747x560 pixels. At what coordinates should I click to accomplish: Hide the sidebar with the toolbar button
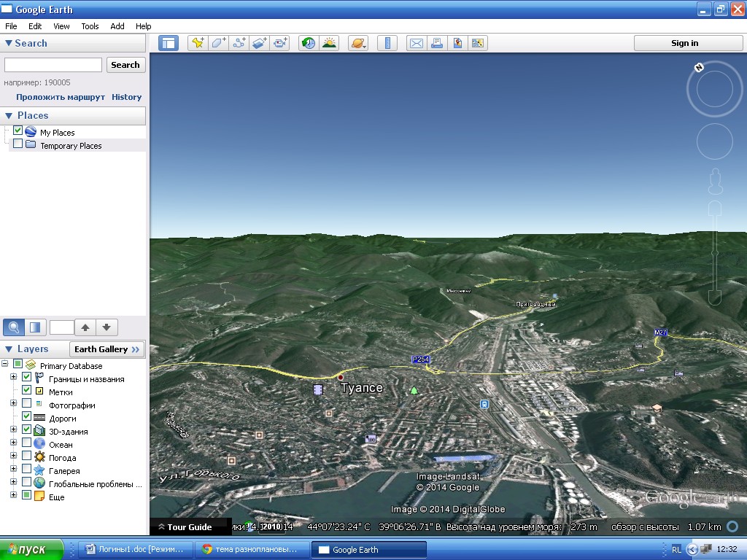point(169,43)
